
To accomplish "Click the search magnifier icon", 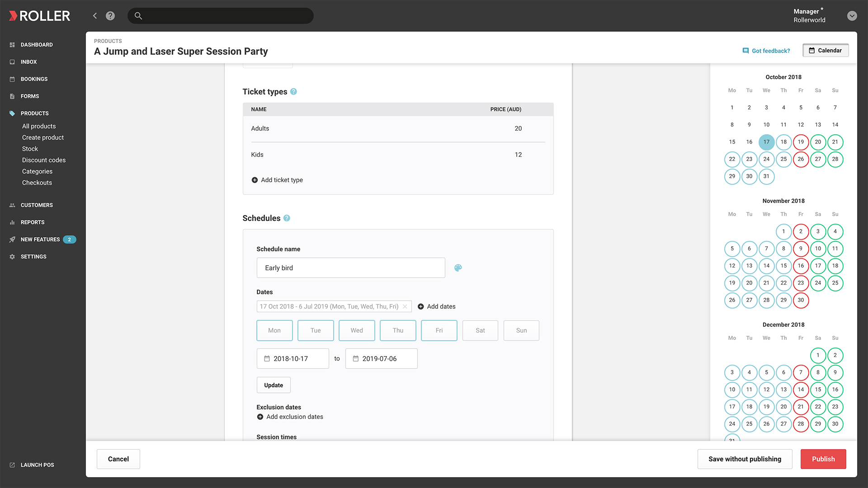I will 138,16.
